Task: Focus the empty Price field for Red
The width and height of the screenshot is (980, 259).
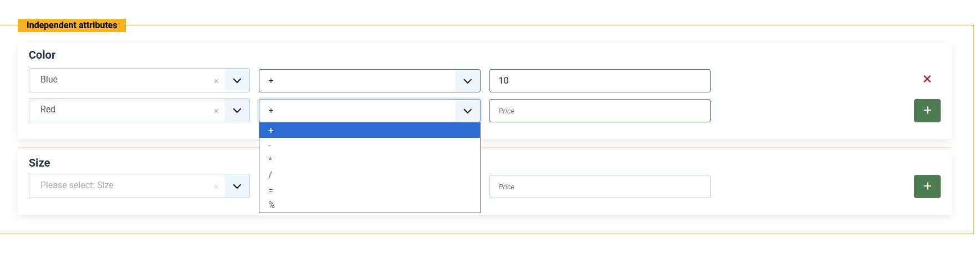Action: point(599,111)
